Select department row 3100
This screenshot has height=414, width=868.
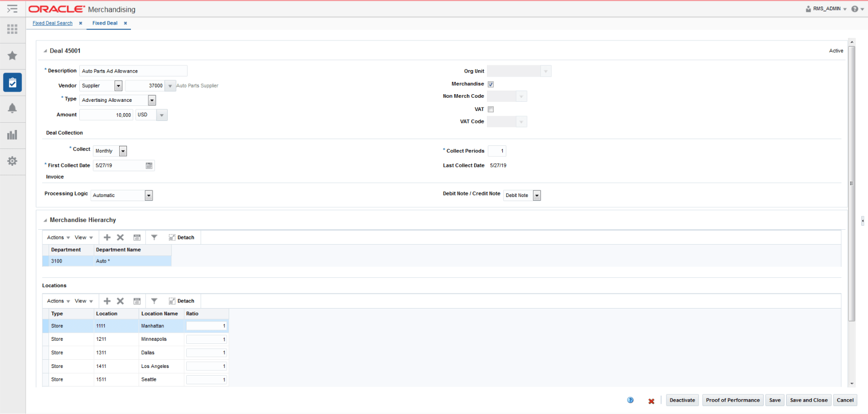107,261
